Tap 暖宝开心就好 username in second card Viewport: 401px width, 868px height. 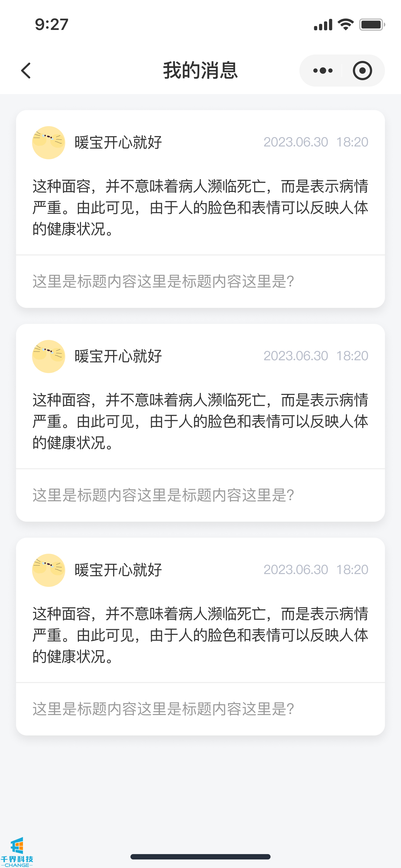click(x=118, y=356)
